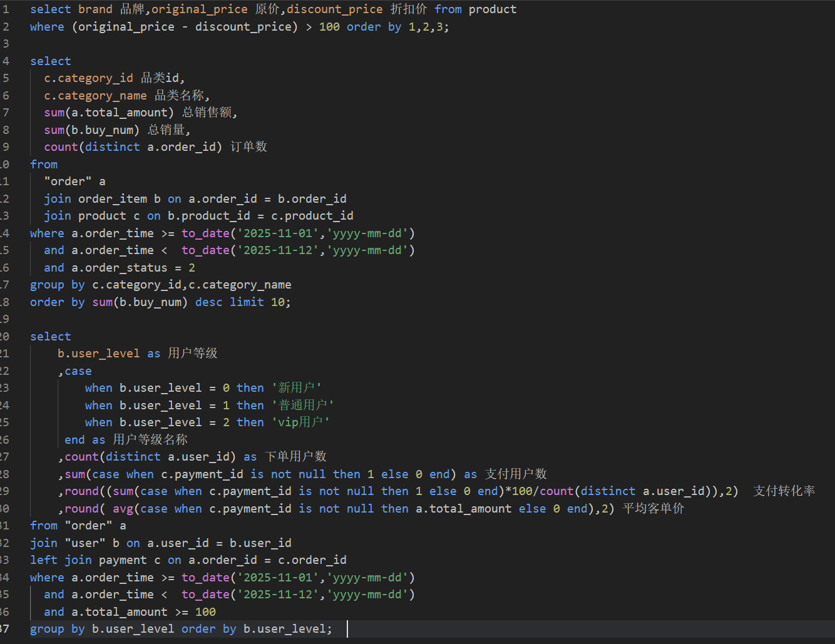
Task: Click the 下单用户数 alias
Action: click(x=295, y=457)
